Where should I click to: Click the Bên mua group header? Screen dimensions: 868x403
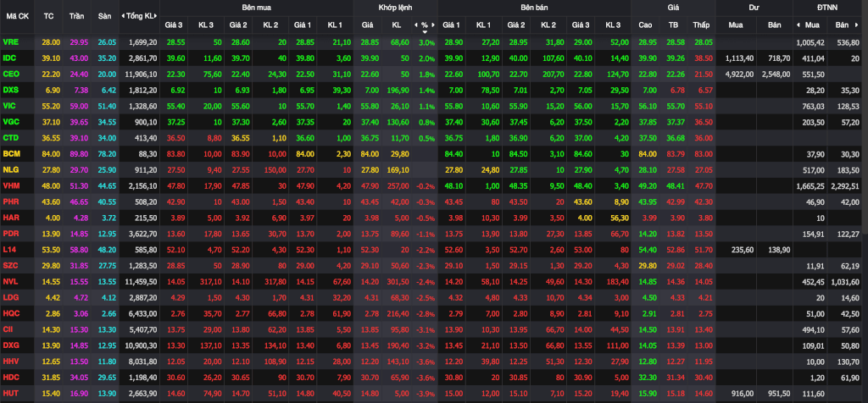click(x=256, y=8)
